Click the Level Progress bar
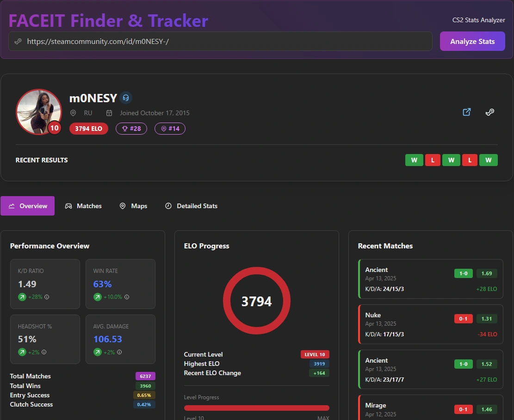 click(257, 408)
